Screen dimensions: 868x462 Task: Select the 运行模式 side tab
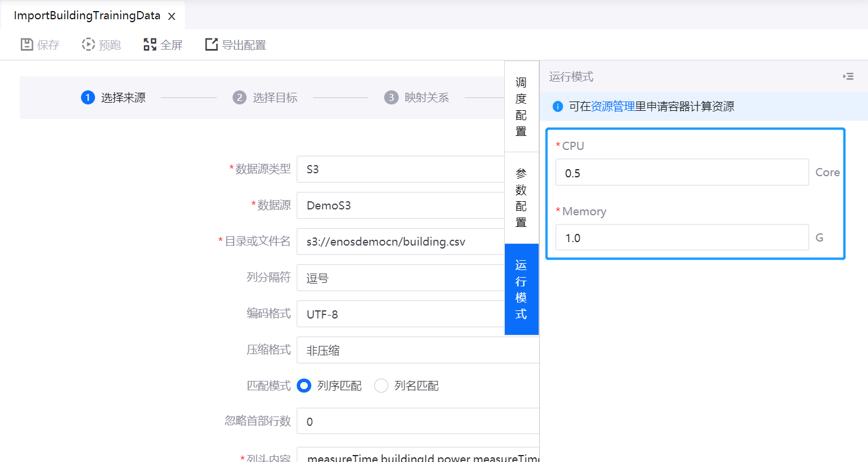coord(522,289)
